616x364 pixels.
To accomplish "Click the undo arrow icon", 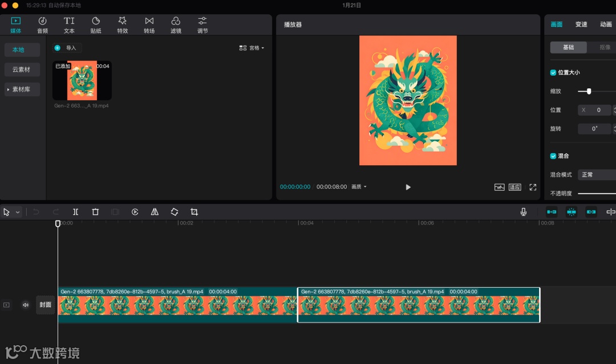I will [36, 212].
